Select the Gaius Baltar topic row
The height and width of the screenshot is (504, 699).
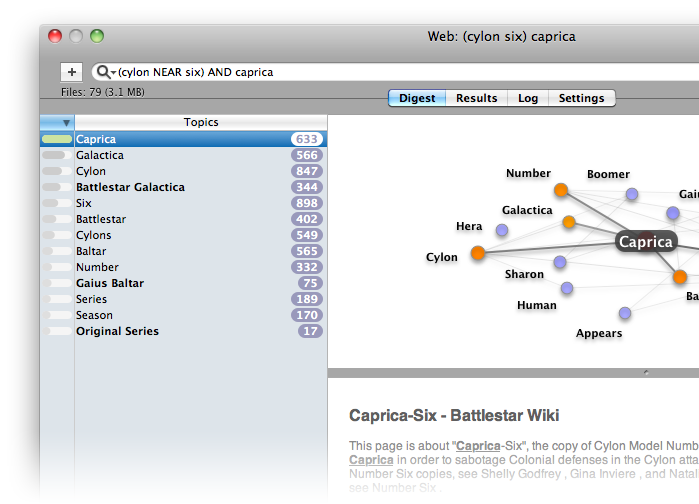[x=183, y=283]
